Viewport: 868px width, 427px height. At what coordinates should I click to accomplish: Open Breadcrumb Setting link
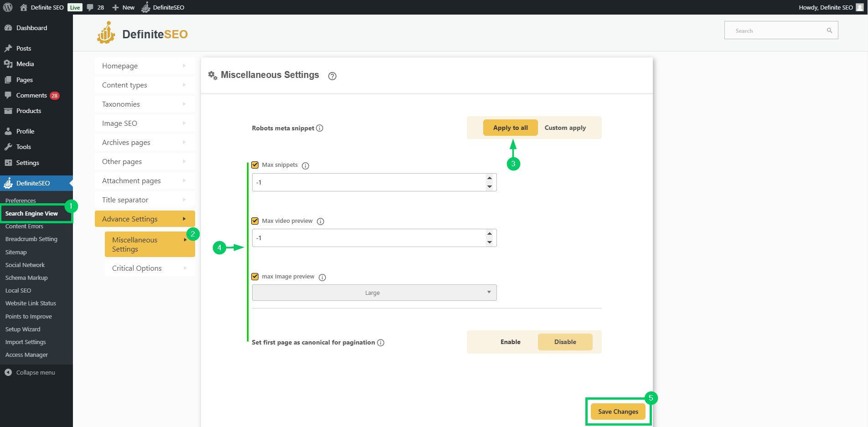click(x=31, y=239)
